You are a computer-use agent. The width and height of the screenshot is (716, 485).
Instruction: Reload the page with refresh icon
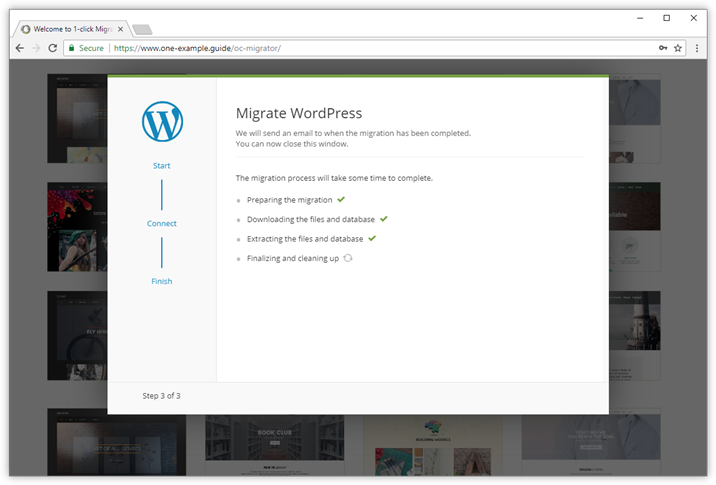53,48
